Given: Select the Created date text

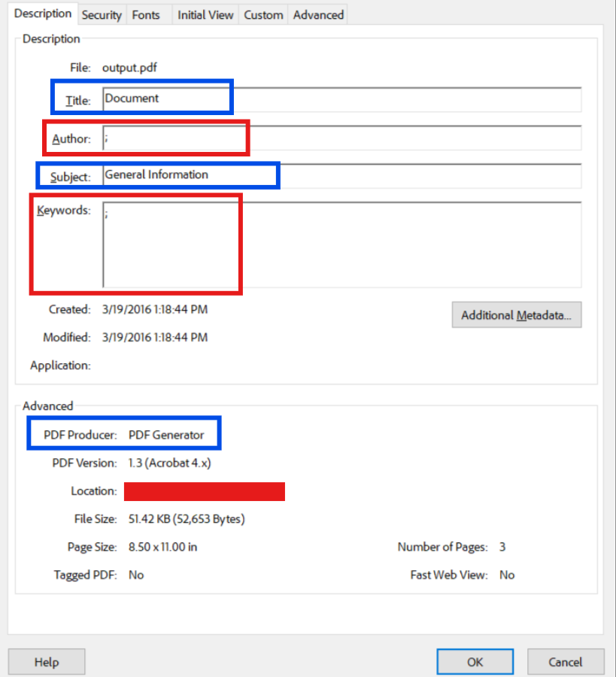Looking at the screenshot, I should [156, 309].
